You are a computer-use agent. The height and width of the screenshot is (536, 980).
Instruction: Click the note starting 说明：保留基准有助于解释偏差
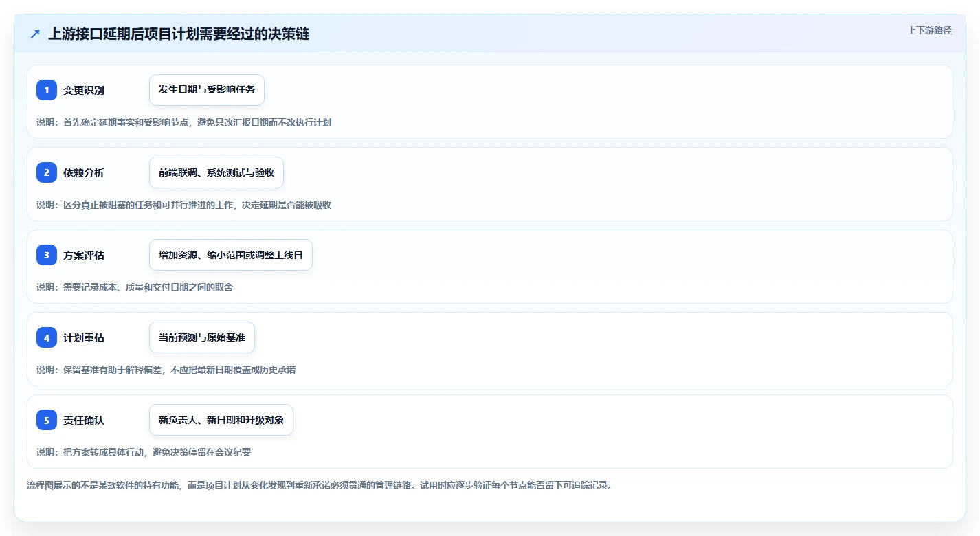[x=166, y=370]
